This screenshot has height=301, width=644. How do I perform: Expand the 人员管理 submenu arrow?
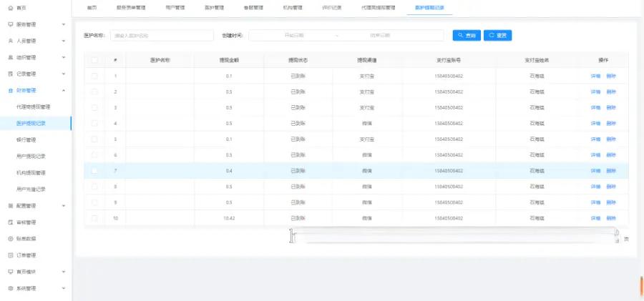pos(63,41)
